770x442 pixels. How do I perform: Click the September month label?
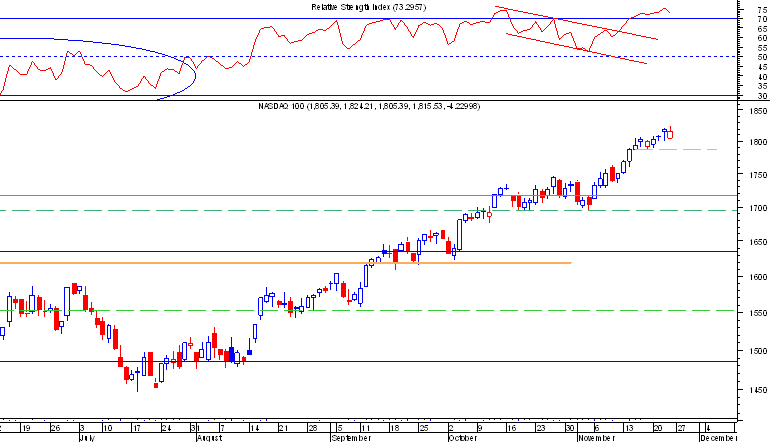[x=351, y=438]
